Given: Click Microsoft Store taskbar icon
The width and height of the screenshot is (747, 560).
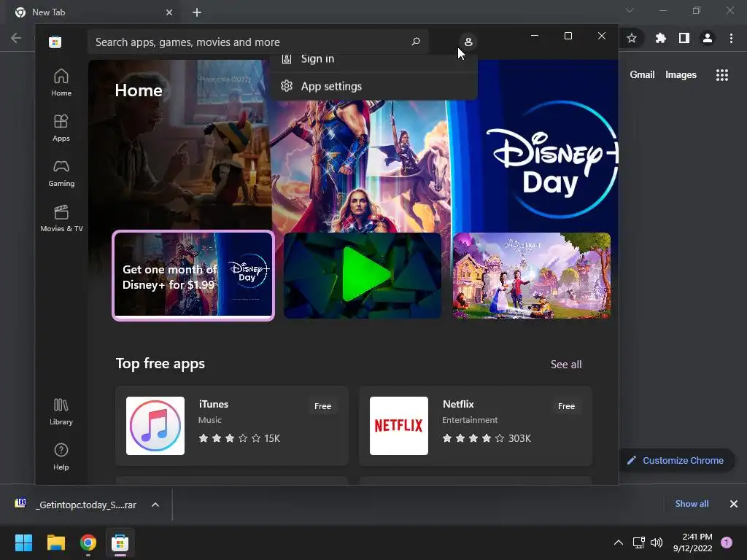Looking at the screenshot, I should click(x=120, y=542).
